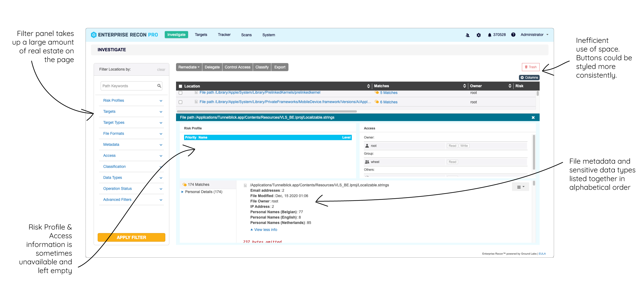Click the results table horizontal scrollbar

tap(267, 111)
